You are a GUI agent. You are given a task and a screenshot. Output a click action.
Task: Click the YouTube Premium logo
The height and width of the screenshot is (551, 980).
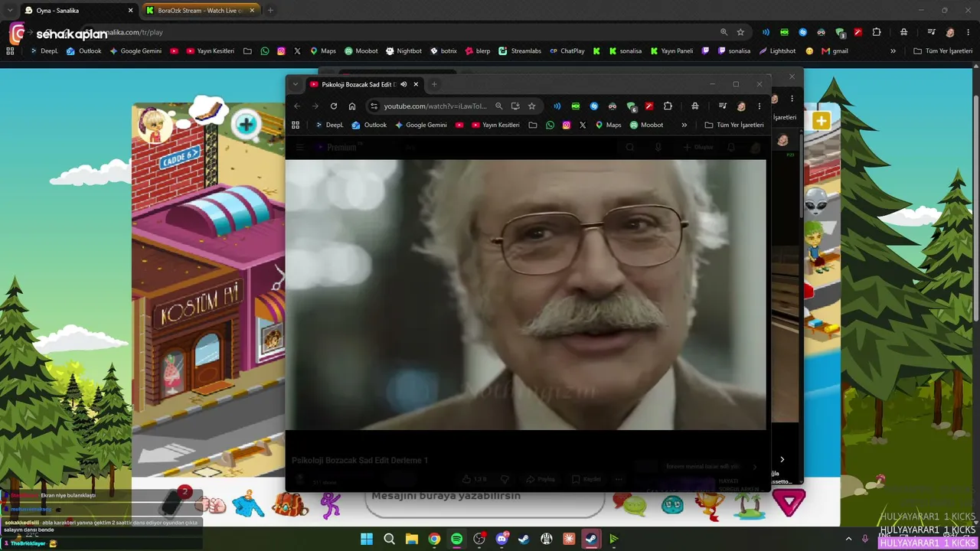[x=337, y=148]
